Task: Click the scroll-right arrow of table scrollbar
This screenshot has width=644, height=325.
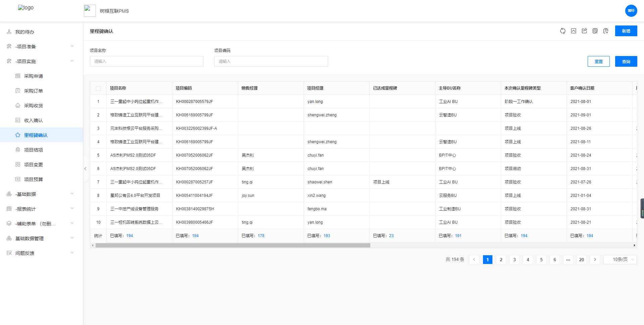Action: (x=634, y=246)
